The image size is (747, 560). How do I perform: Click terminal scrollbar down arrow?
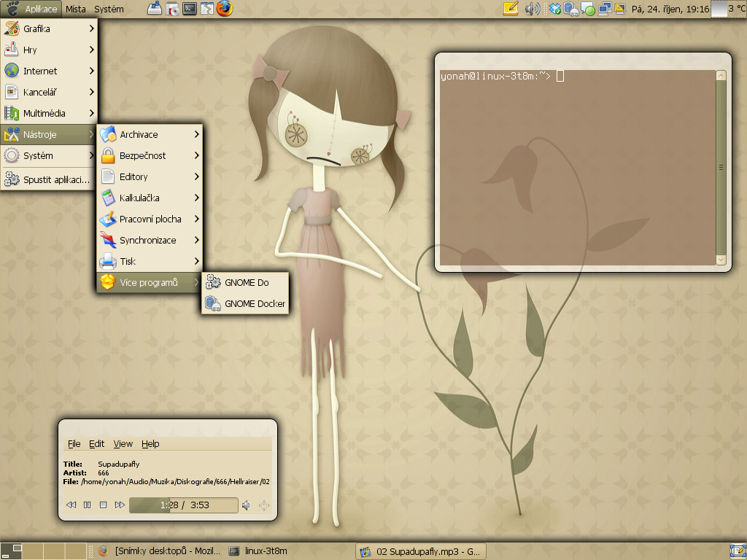click(721, 260)
